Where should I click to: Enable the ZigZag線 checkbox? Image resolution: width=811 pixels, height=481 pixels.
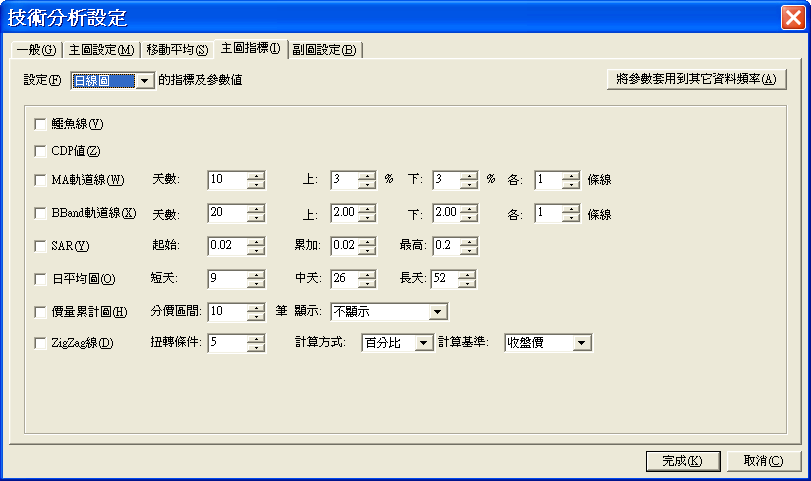pos(40,343)
